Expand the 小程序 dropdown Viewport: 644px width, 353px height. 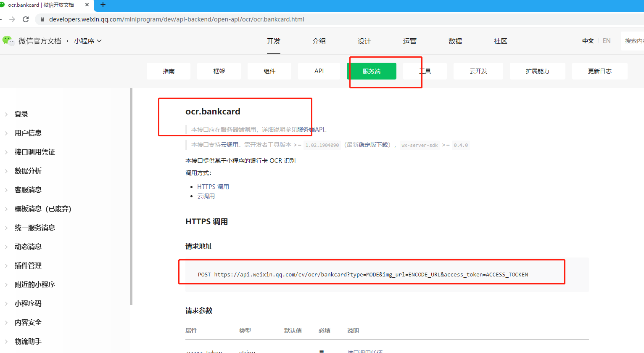(x=87, y=40)
